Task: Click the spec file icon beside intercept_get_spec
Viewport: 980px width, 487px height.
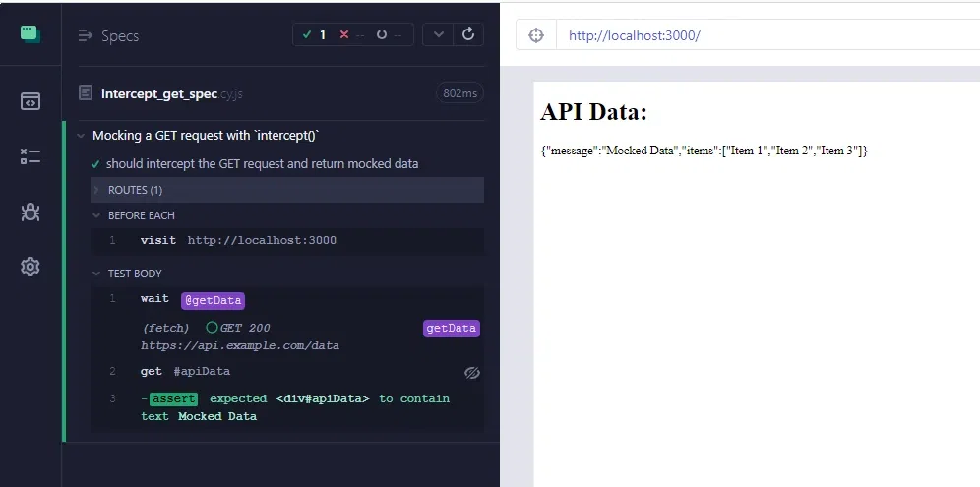Action: coord(86,93)
